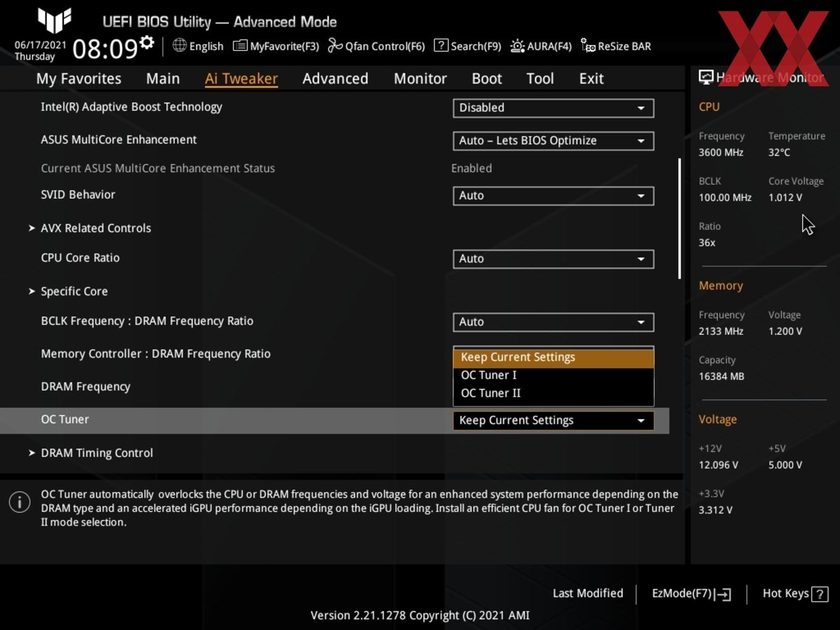This screenshot has width=840, height=630.
Task: Click BCLK value 100.00 MHz
Action: click(725, 197)
